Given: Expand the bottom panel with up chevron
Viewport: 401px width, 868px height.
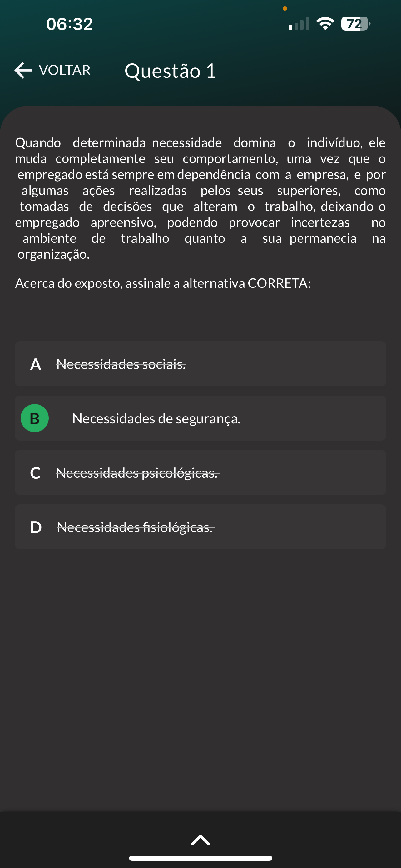Looking at the screenshot, I should (200, 840).
